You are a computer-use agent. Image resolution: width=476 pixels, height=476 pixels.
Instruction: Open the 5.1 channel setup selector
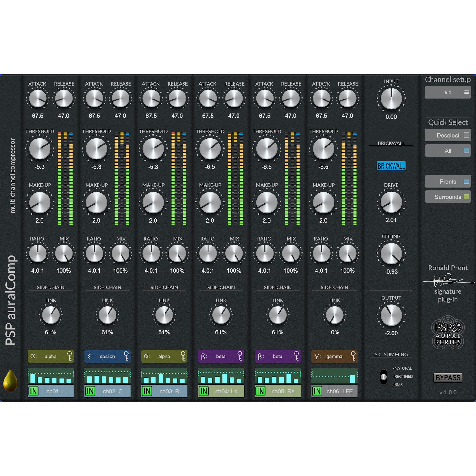coord(448,92)
